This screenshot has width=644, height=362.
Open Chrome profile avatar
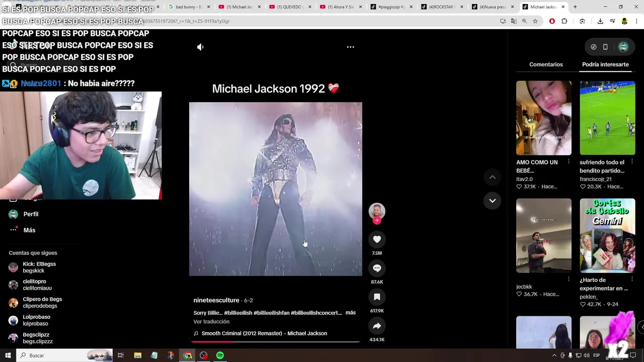point(624,21)
